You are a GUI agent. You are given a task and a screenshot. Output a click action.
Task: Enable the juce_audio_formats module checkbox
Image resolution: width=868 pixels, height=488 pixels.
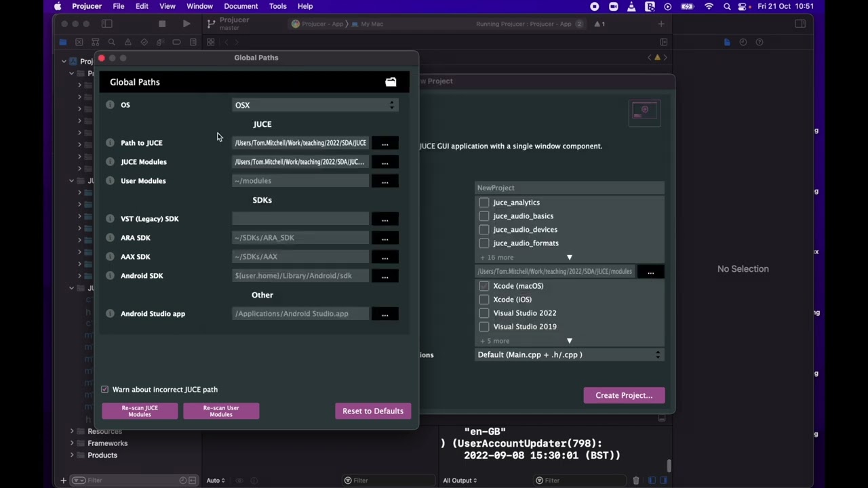pyautogui.click(x=484, y=243)
